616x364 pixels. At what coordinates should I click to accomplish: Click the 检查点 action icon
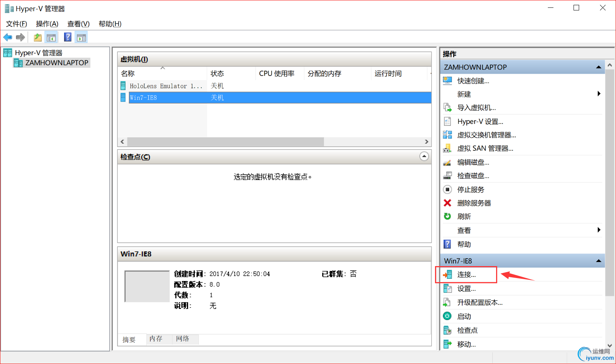coord(447,330)
